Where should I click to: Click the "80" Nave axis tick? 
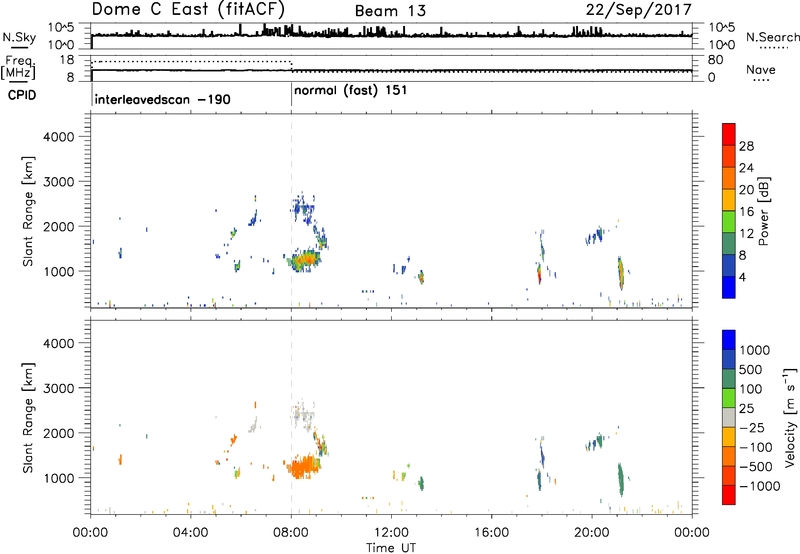point(715,60)
